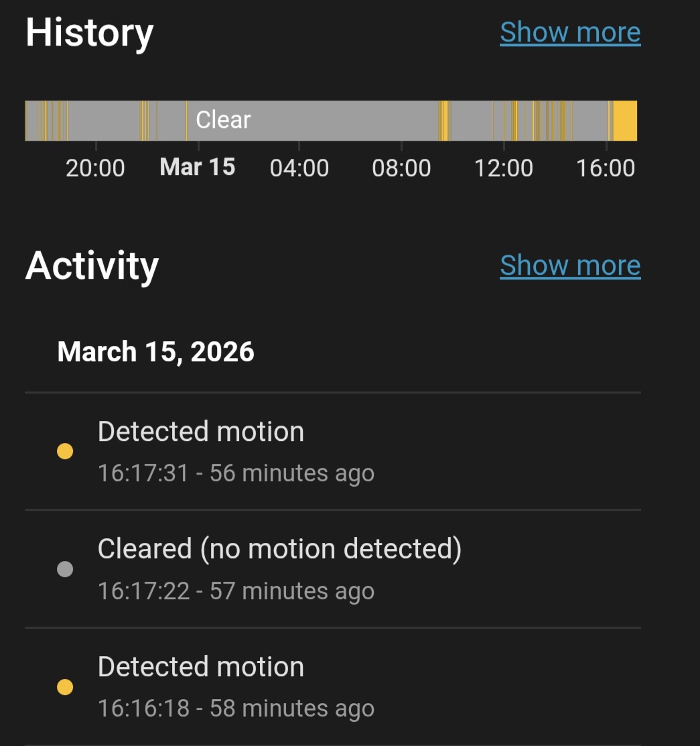Click the yellow dot beside the 16:17:31 motion entry
The height and width of the screenshot is (746, 700).
[65, 452]
